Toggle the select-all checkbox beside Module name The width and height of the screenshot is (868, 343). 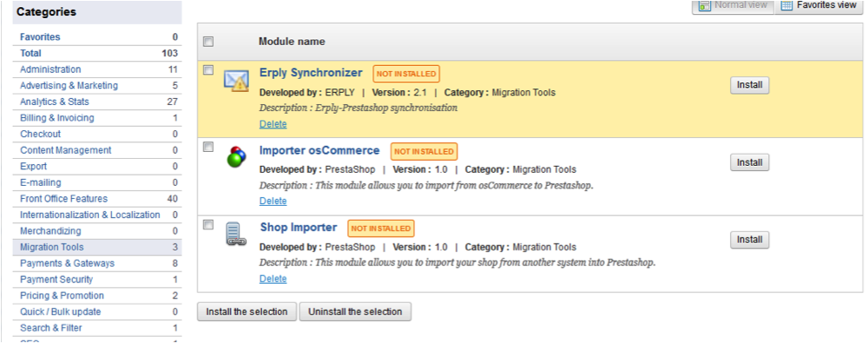click(x=208, y=42)
